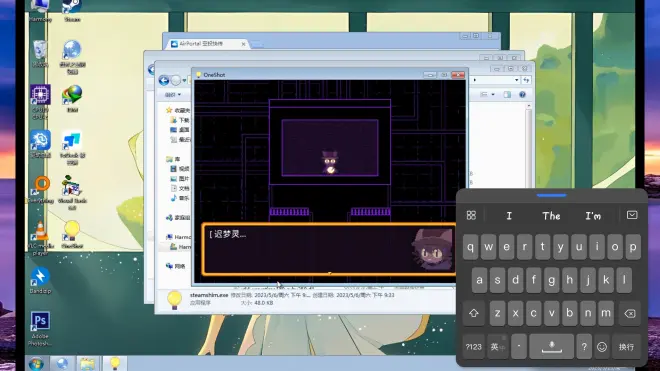The width and height of the screenshot is (660, 371).
Task: Open the OneShot lightbulb desktop shortcut
Action: tap(72, 234)
